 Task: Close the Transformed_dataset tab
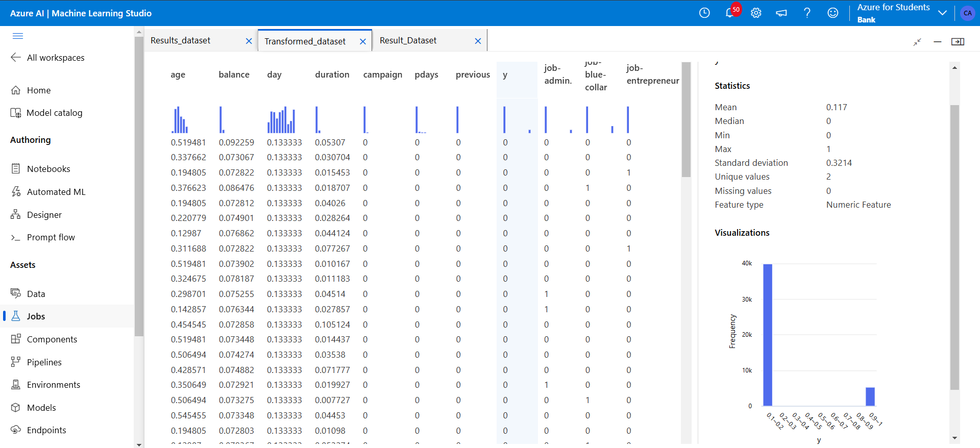[x=363, y=41]
